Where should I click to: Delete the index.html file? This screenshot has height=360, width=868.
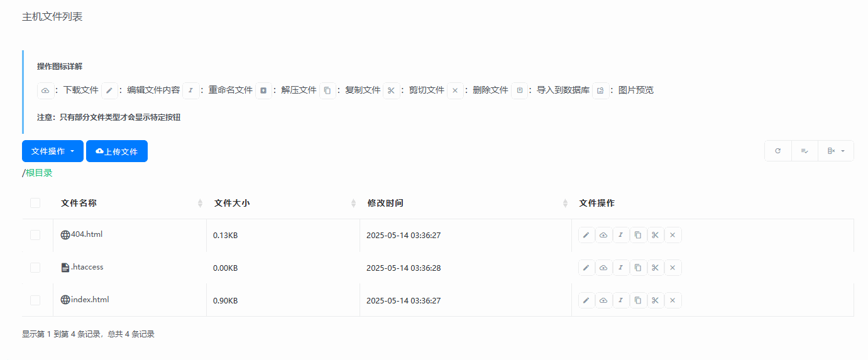pos(673,300)
